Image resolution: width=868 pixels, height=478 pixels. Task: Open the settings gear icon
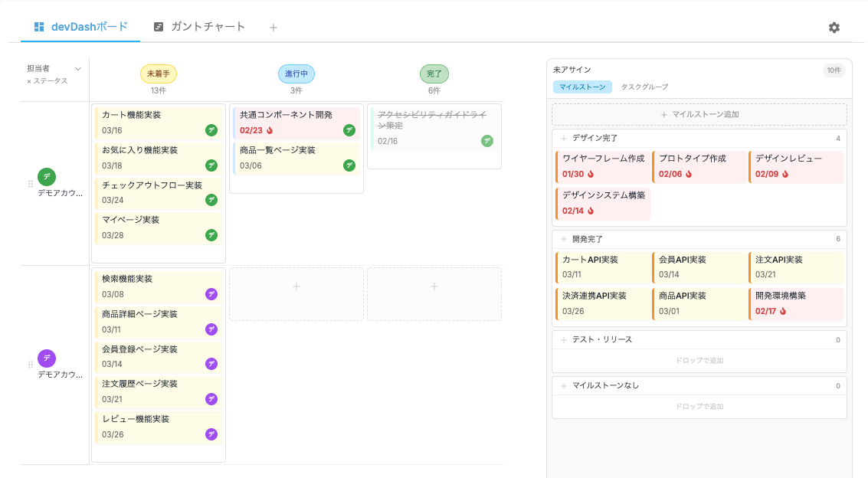click(834, 27)
